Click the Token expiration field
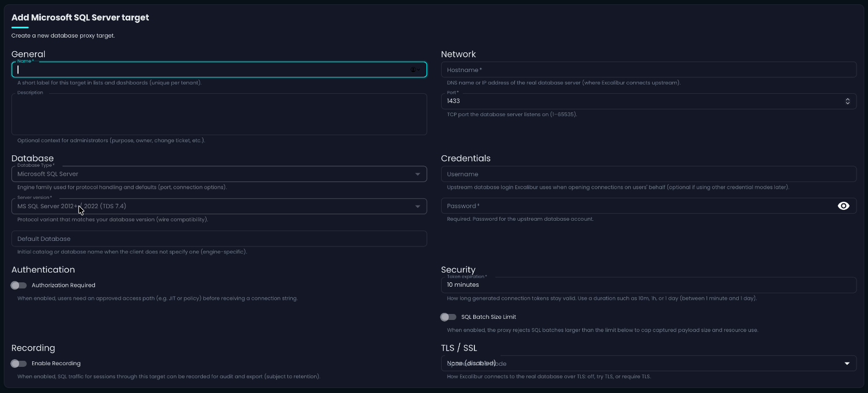 pyautogui.click(x=649, y=285)
